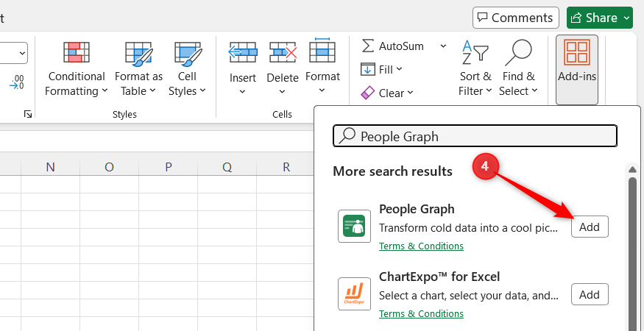Open the Sort & Filter menu
The width and height of the screenshot is (644, 331).
475,69
